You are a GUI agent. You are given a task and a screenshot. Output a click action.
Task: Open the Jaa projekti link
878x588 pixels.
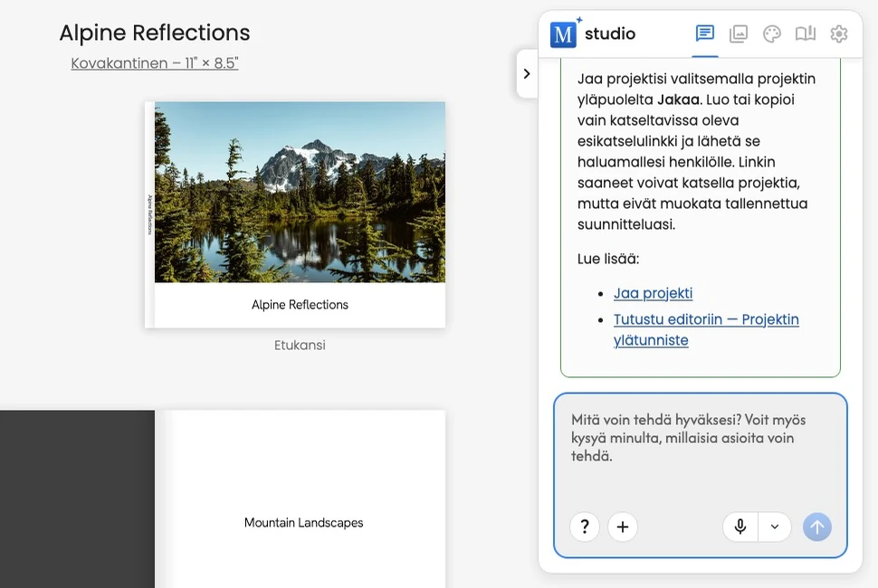coord(653,293)
